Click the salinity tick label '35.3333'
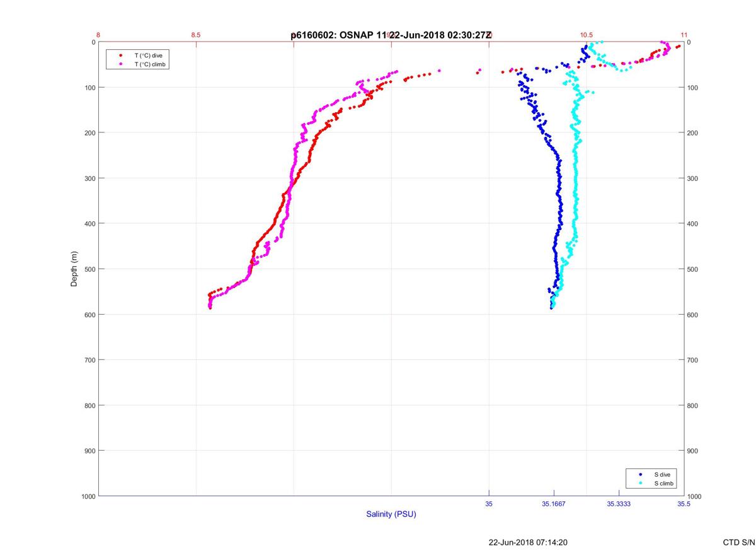This screenshot has width=756, height=558. click(619, 504)
